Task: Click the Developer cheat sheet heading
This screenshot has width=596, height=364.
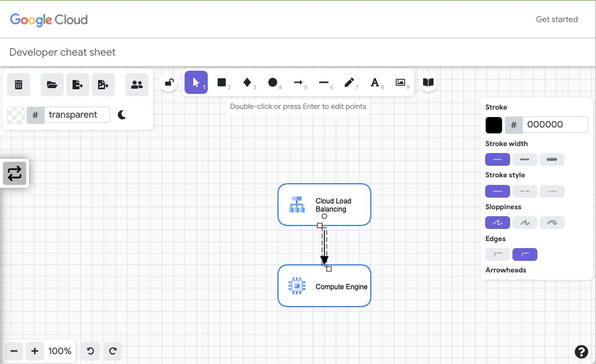Action: tap(62, 52)
